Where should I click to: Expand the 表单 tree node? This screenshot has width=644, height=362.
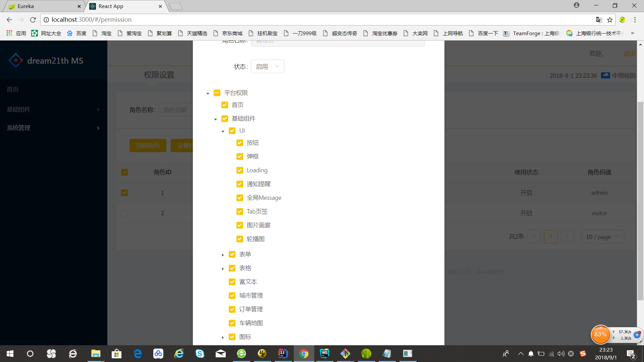(223, 255)
